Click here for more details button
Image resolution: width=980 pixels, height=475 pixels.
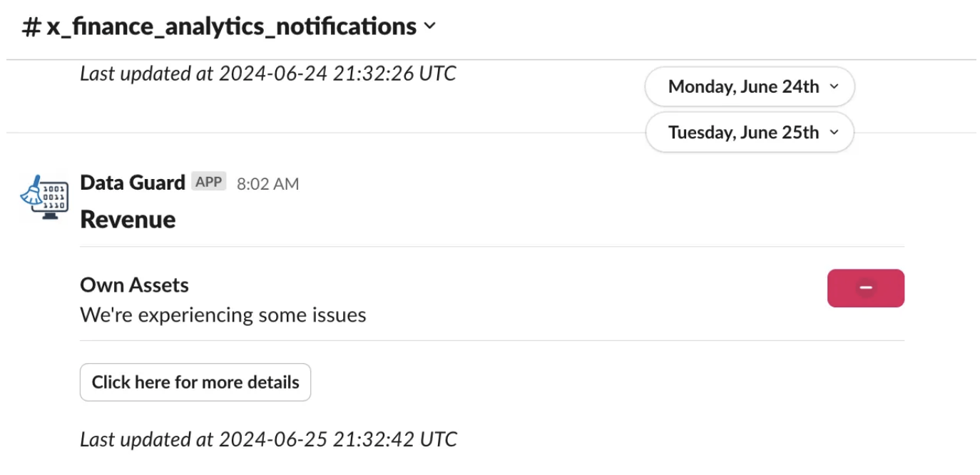click(195, 382)
